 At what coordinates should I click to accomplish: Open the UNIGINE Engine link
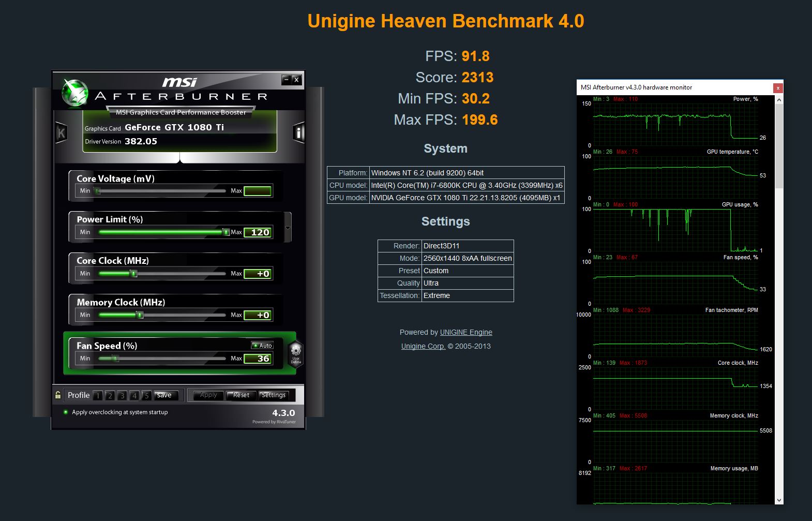coord(466,332)
